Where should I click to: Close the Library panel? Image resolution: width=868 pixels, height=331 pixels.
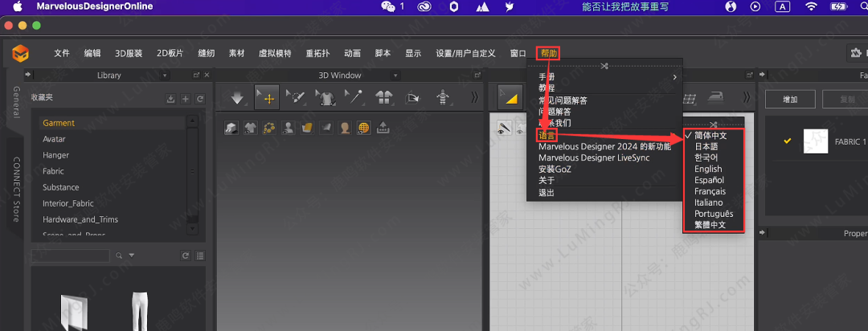pyautogui.click(x=207, y=75)
